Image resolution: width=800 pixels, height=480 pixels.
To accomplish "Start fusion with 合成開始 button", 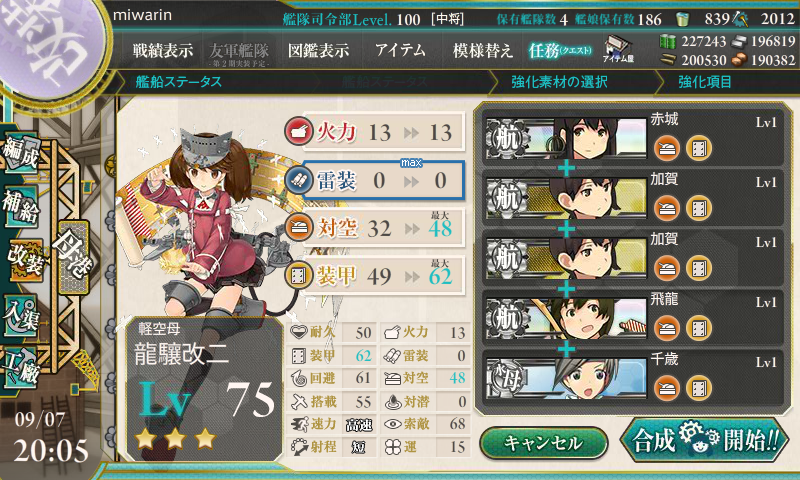I will click(705, 440).
